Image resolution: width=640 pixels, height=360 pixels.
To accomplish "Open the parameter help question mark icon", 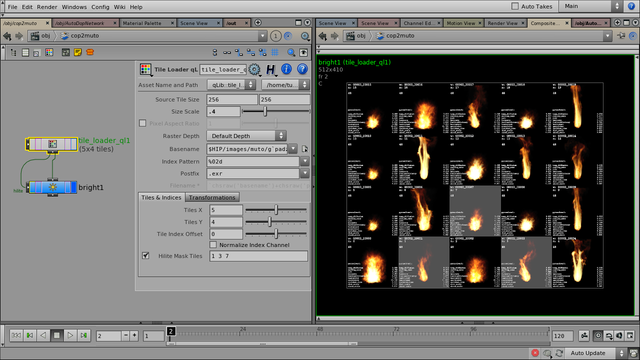I will click(302, 69).
